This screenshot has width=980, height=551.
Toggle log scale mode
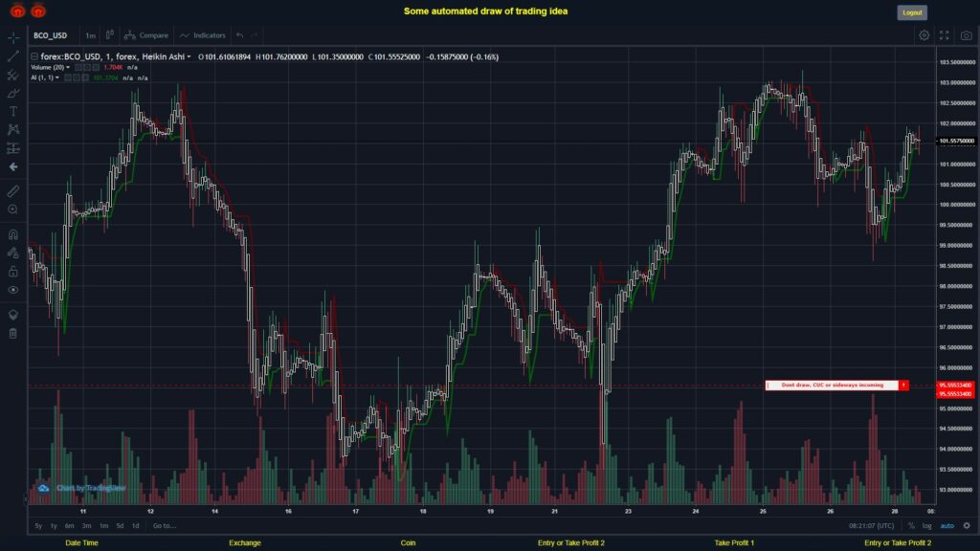coord(926,526)
